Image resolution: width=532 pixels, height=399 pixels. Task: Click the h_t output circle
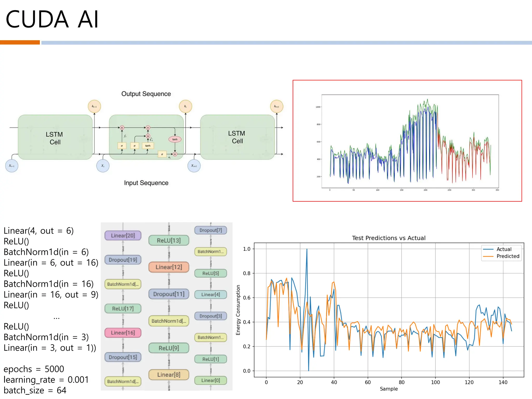pyautogui.click(x=185, y=106)
